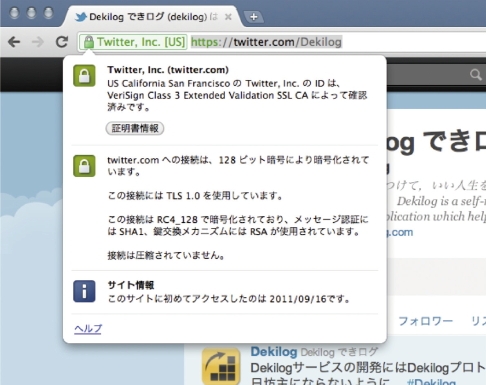Image resolution: width=486 pixels, height=385 pixels.
Task: Click the identity padlock icon beside Twitter, Inc.
Action: (x=84, y=76)
